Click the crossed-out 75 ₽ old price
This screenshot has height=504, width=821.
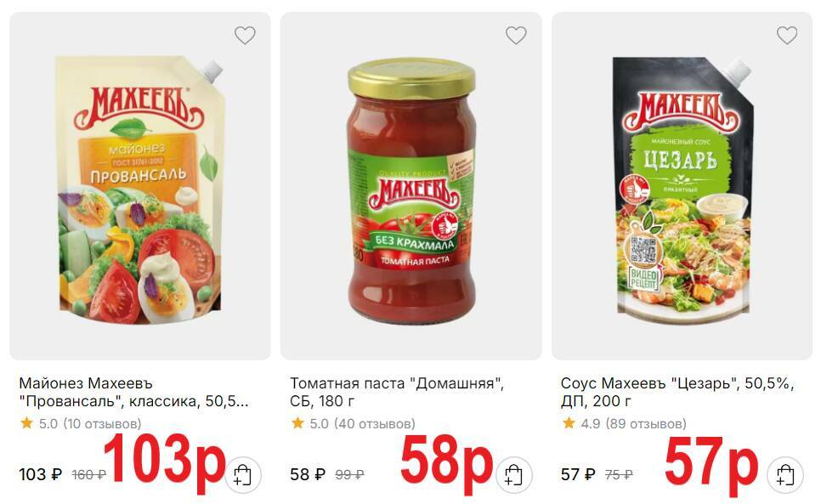tap(619, 475)
